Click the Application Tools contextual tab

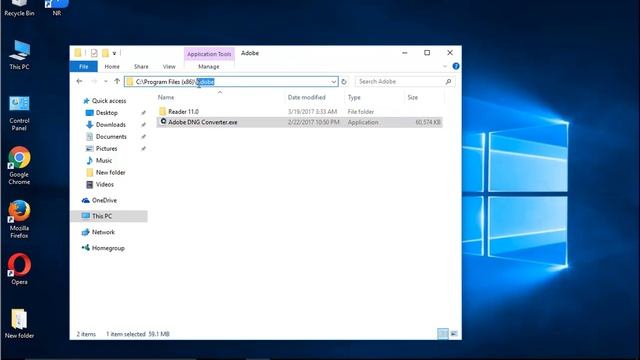pos(209,54)
